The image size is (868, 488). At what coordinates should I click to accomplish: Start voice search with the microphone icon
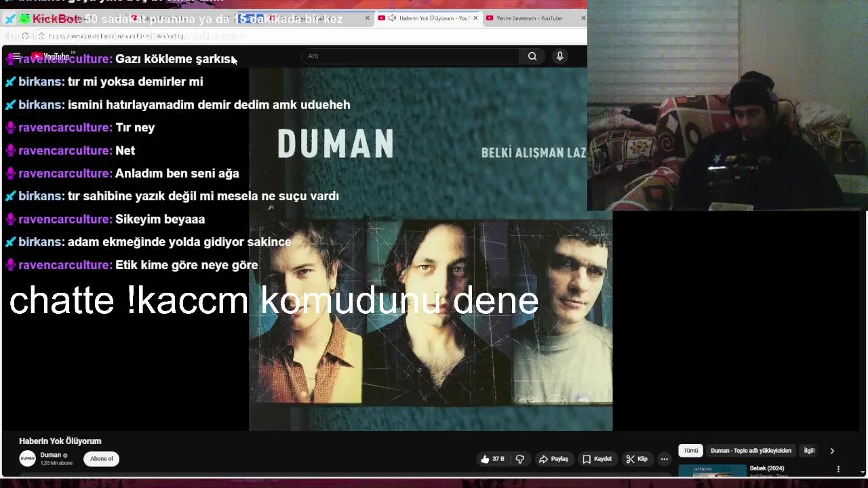pos(560,56)
